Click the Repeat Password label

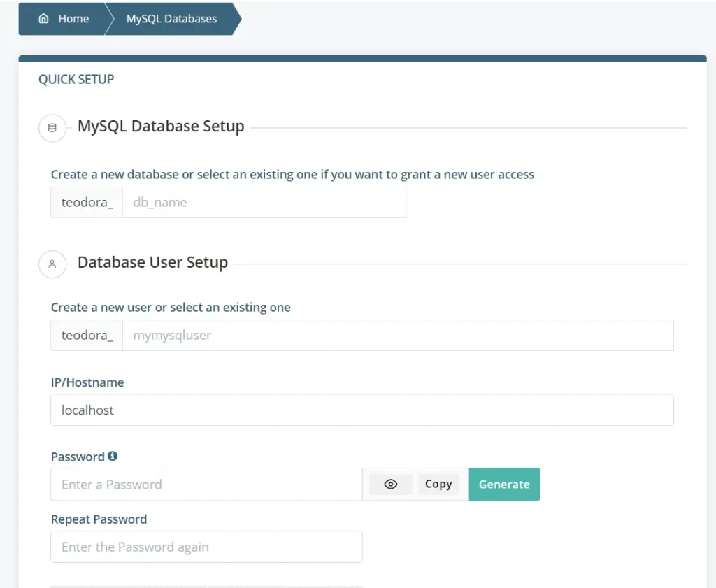[x=99, y=519]
